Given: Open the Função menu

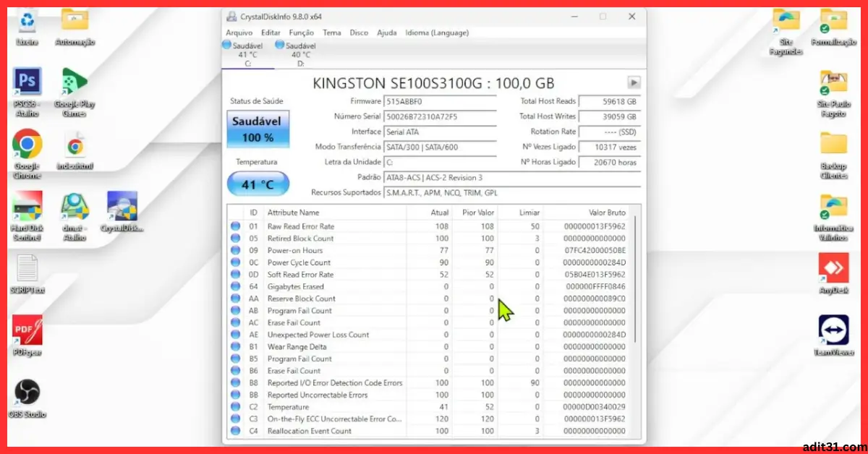Looking at the screenshot, I should (x=301, y=33).
